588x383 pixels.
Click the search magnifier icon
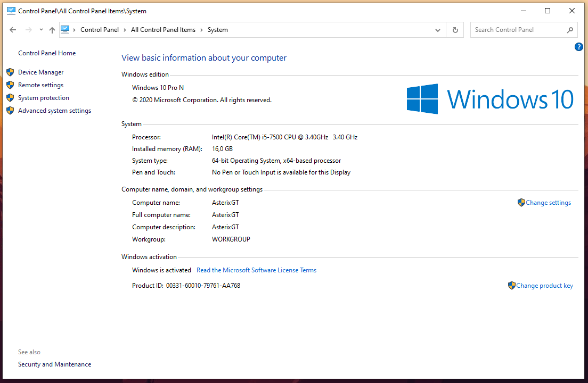570,30
